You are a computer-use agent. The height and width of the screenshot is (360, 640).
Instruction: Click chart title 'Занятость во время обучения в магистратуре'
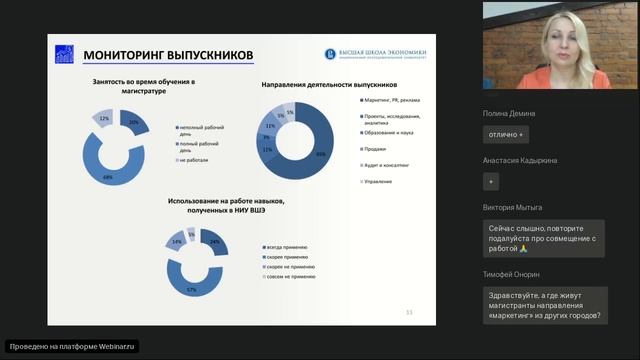click(144, 86)
